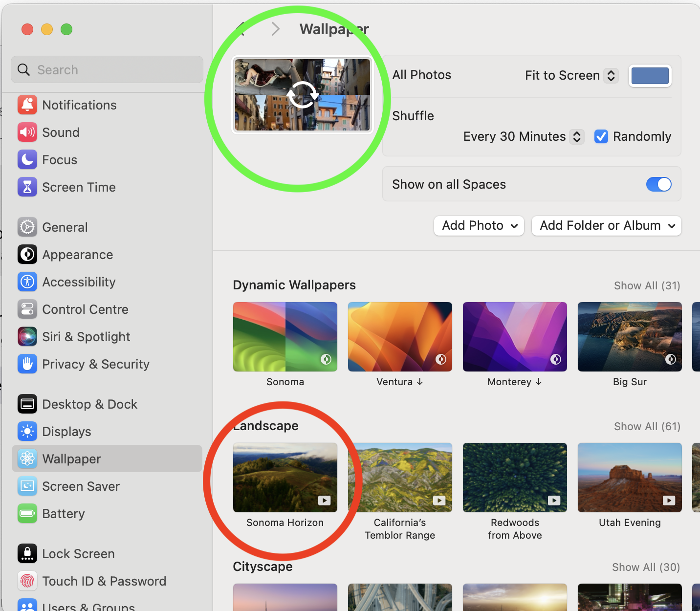This screenshot has width=700, height=611.
Task: Open Notifications settings via the bell icon
Action: (x=27, y=105)
